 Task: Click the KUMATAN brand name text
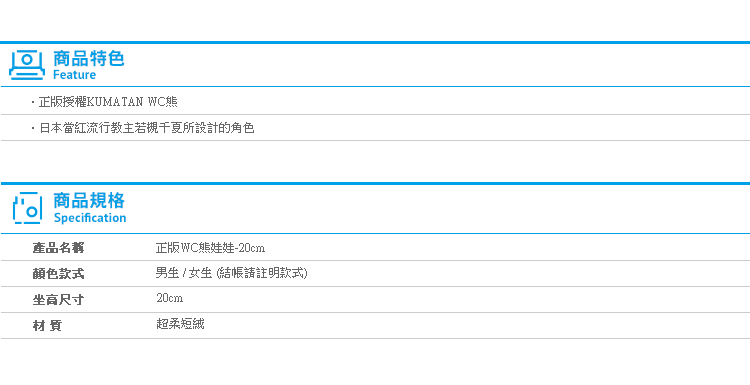point(116,102)
